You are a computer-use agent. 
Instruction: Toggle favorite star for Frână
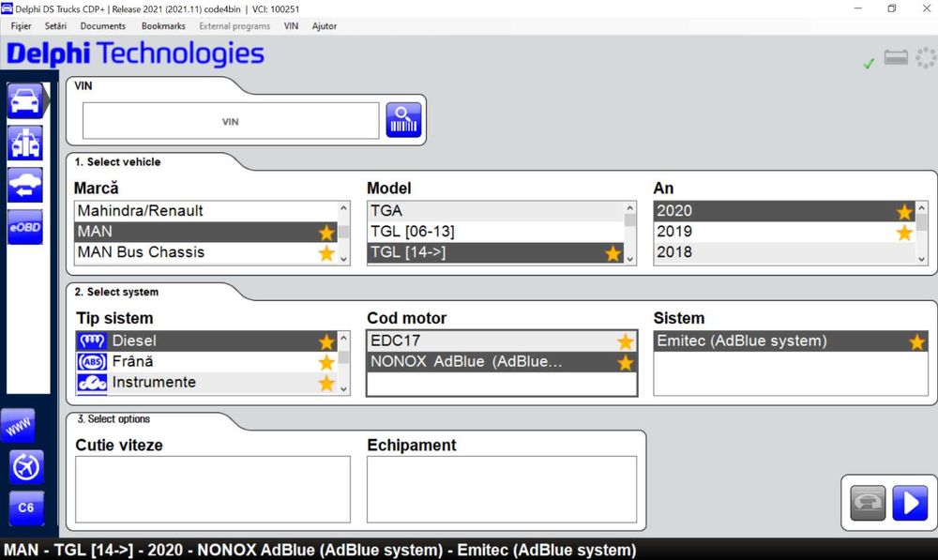click(x=326, y=362)
